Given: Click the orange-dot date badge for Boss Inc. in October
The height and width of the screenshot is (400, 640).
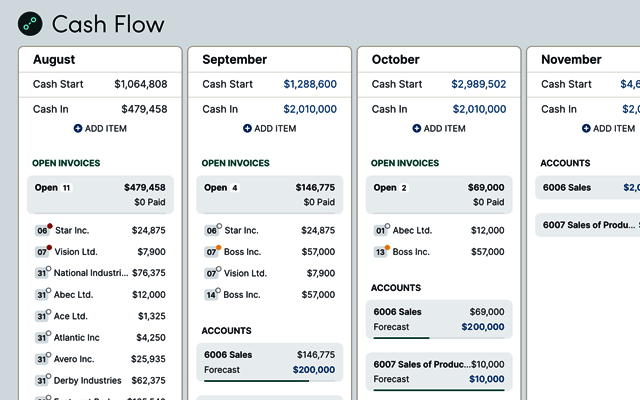Looking at the screenshot, I should coord(381,252).
